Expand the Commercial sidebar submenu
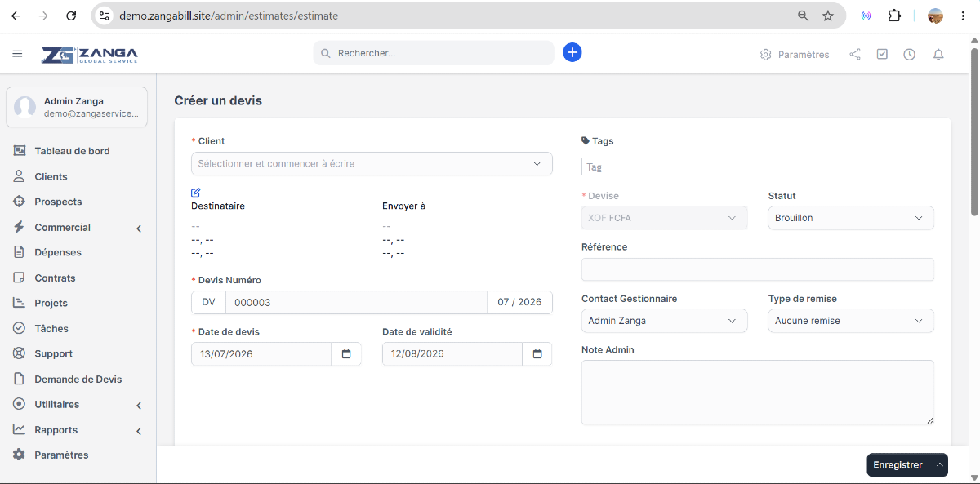 [x=139, y=228]
